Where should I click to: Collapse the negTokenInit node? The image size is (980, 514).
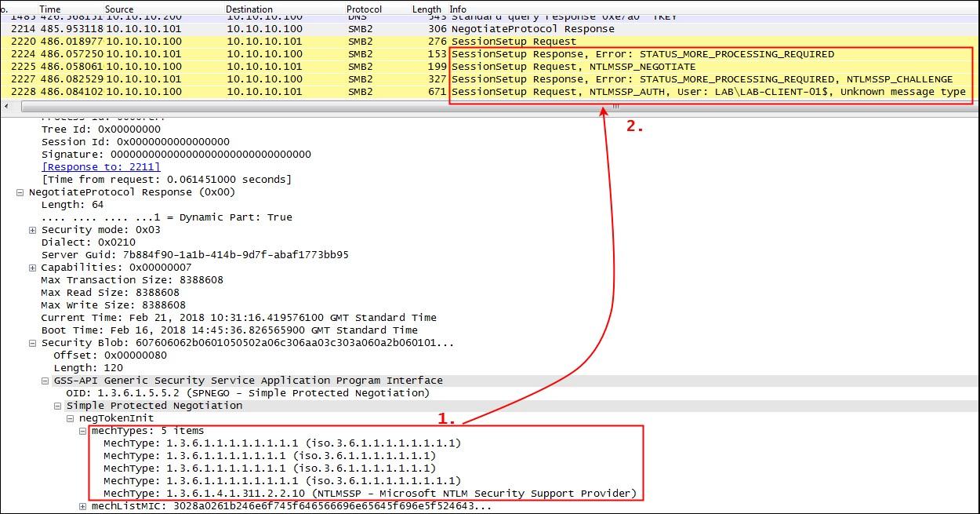tap(71, 418)
